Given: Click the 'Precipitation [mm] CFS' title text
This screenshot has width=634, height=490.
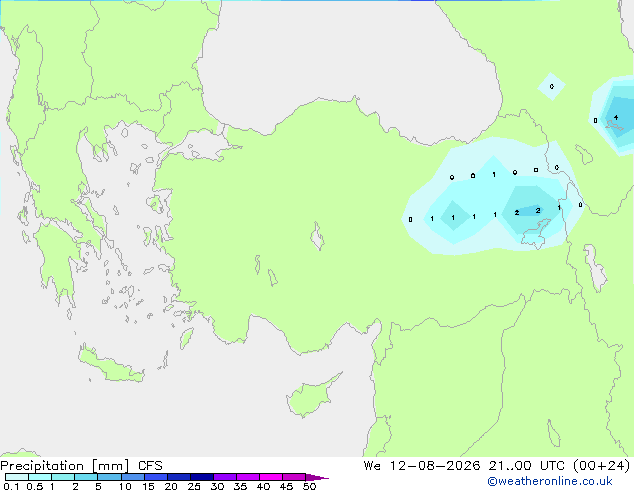Looking at the screenshot, I should click(x=81, y=466).
